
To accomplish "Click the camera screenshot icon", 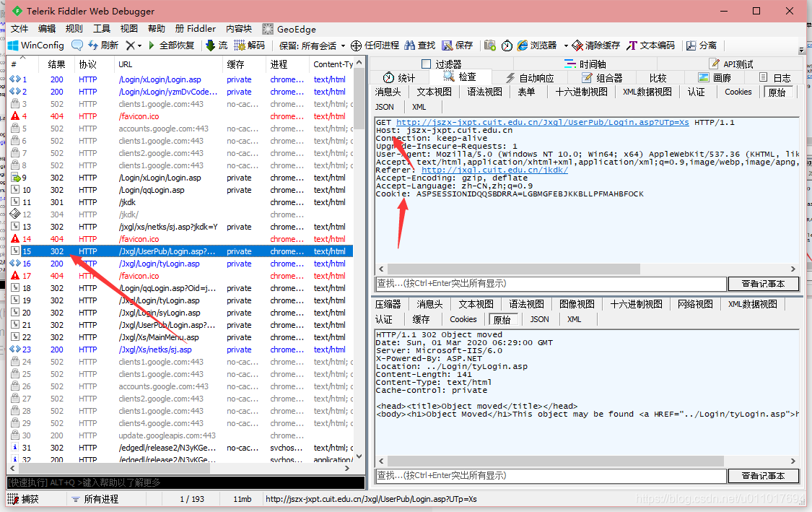I will pyautogui.click(x=490, y=45).
